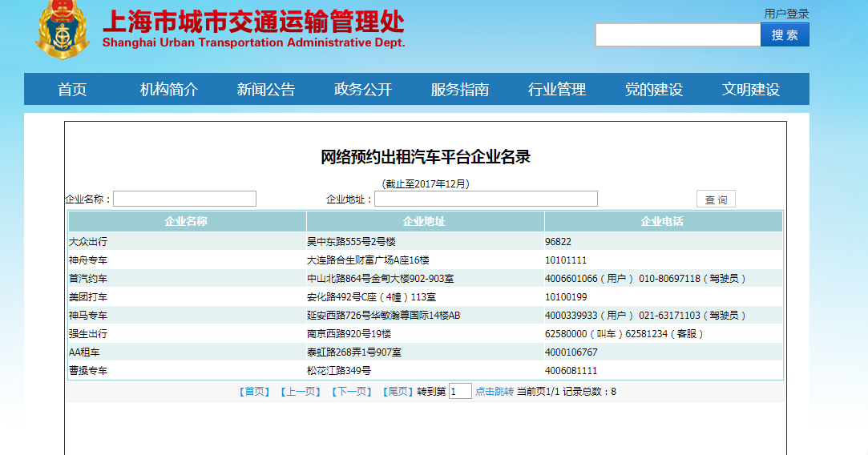Select the 曹操专车 company name cell
This screenshot has width=868, height=455.
click(88, 371)
